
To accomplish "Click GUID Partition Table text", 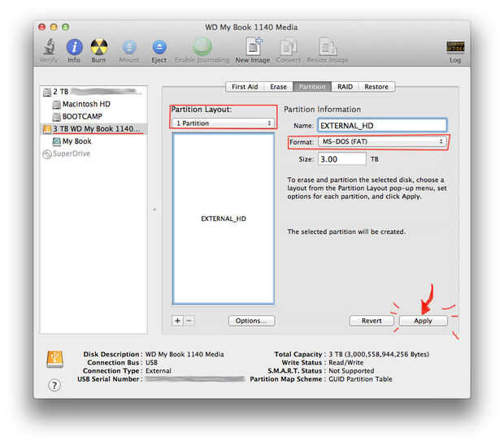I will click(x=360, y=379).
